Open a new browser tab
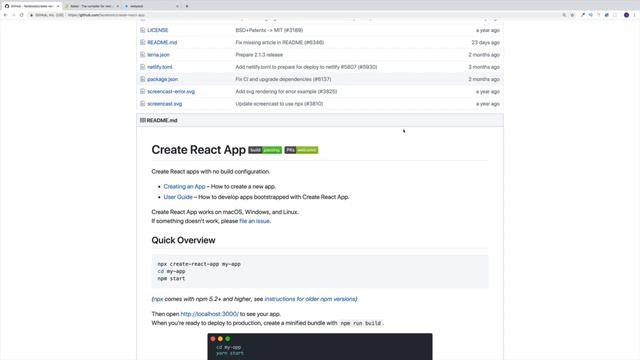640x360 pixels. click(x=187, y=6)
